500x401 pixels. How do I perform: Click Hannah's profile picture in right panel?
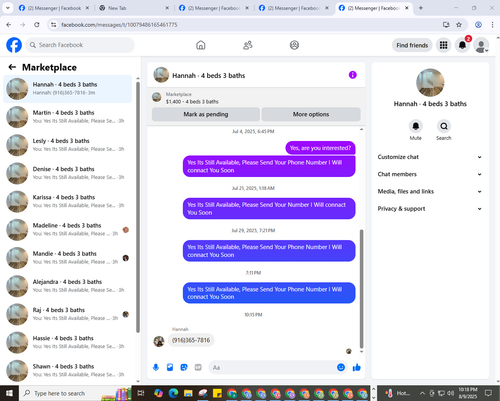(x=430, y=83)
